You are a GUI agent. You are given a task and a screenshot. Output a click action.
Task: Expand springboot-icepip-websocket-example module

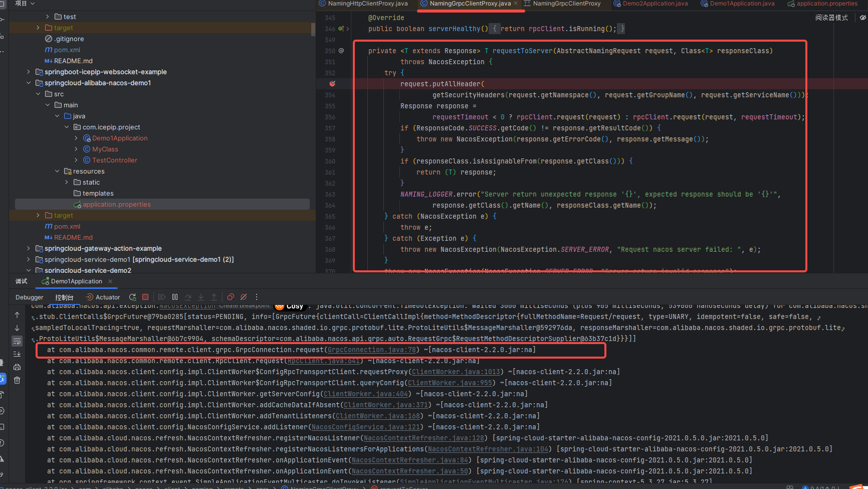(x=29, y=72)
